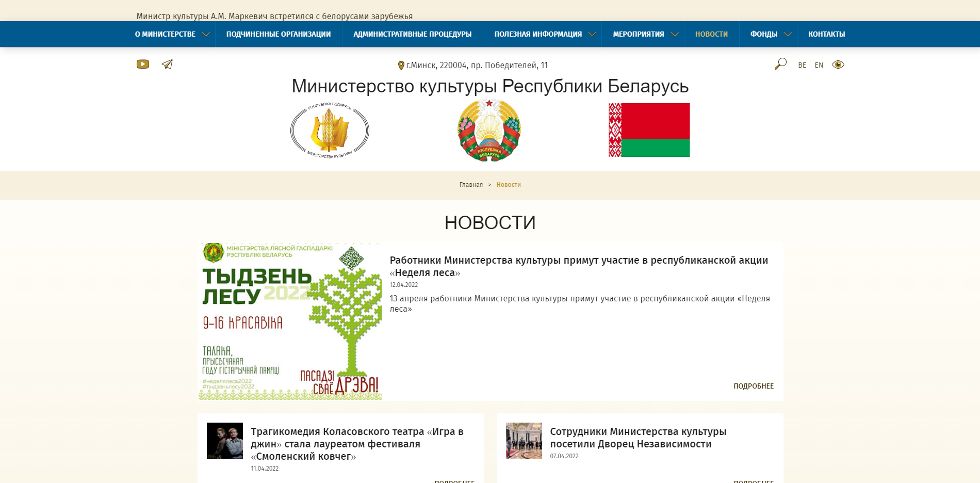
Task: Click Новости breadcrumb link
Action: point(509,185)
